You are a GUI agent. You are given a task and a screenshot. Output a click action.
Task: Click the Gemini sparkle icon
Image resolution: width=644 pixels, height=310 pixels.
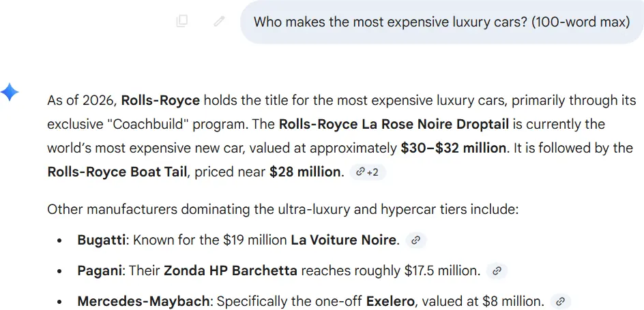10,92
